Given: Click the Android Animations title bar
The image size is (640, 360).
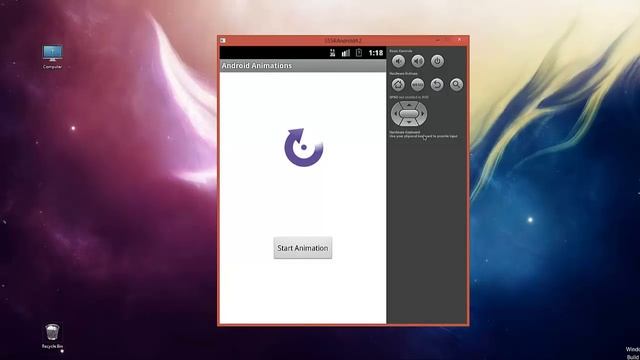Looking at the screenshot, I should point(303,66).
